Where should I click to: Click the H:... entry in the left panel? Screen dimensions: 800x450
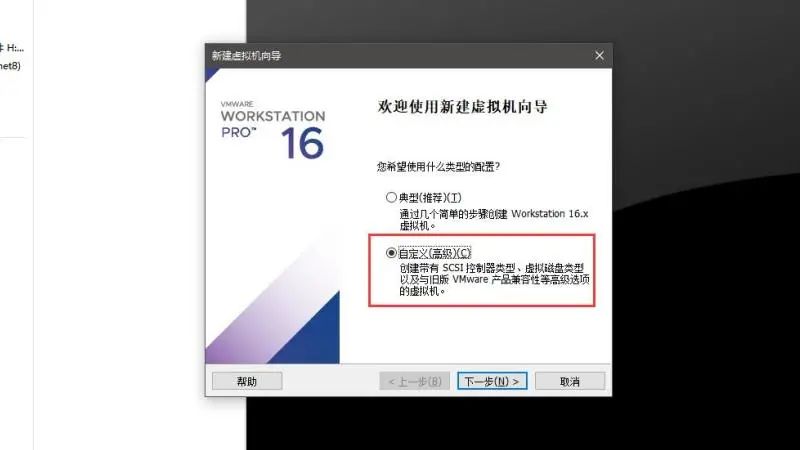(12, 48)
